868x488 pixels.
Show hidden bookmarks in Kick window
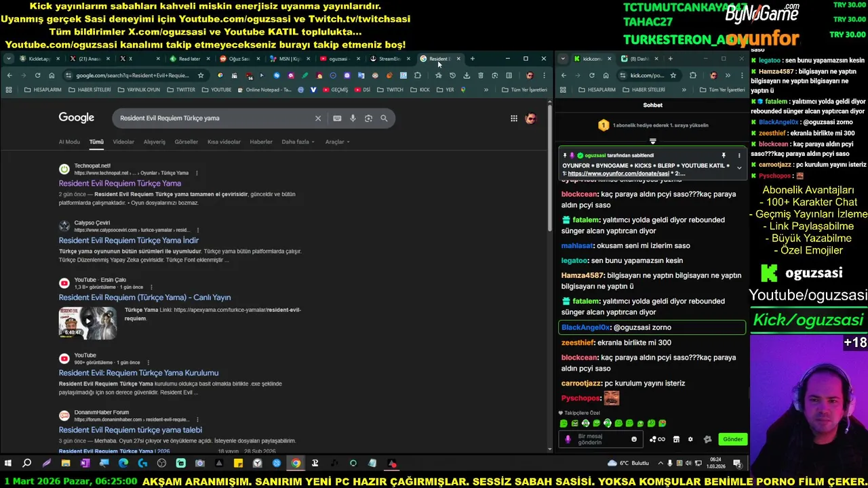(684, 89)
